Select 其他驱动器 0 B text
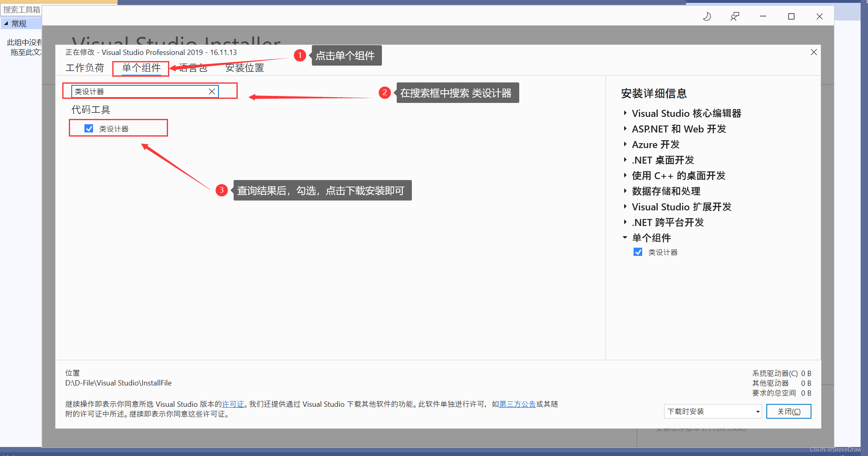868x456 pixels. 782,383
